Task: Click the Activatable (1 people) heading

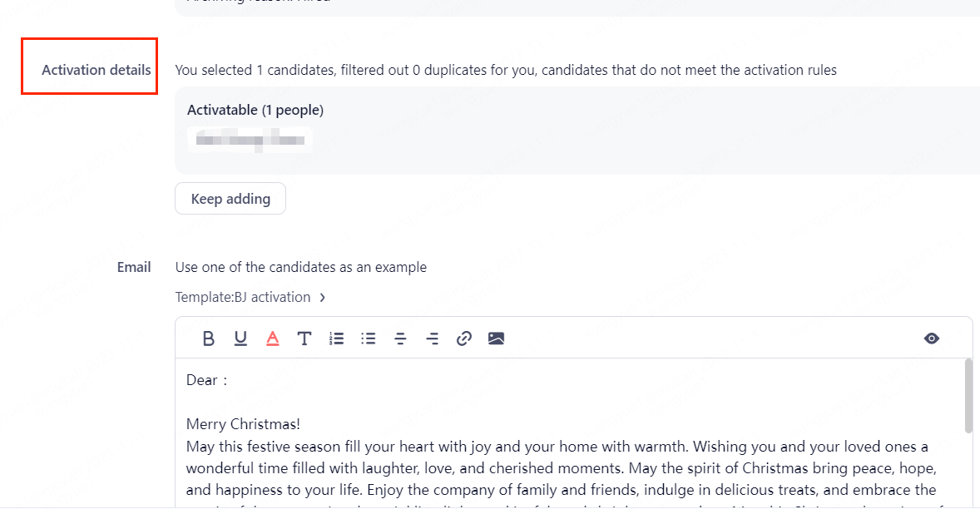Action: pos(255,110)
